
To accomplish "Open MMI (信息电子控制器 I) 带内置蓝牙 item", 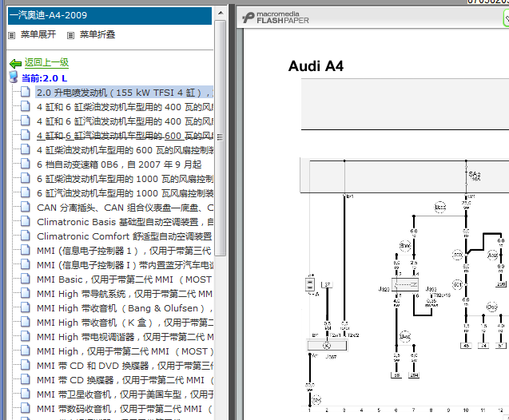I will click(x=125, y=265).
